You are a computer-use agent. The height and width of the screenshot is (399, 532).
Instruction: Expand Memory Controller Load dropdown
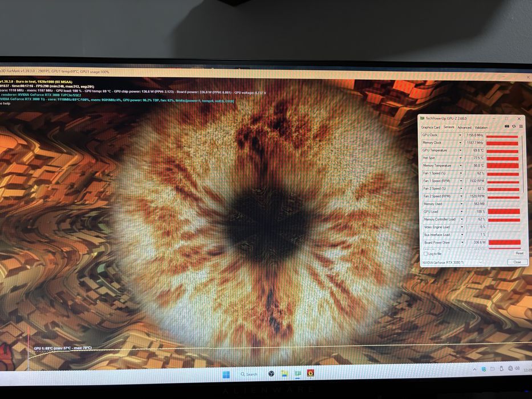pos(461,219)
